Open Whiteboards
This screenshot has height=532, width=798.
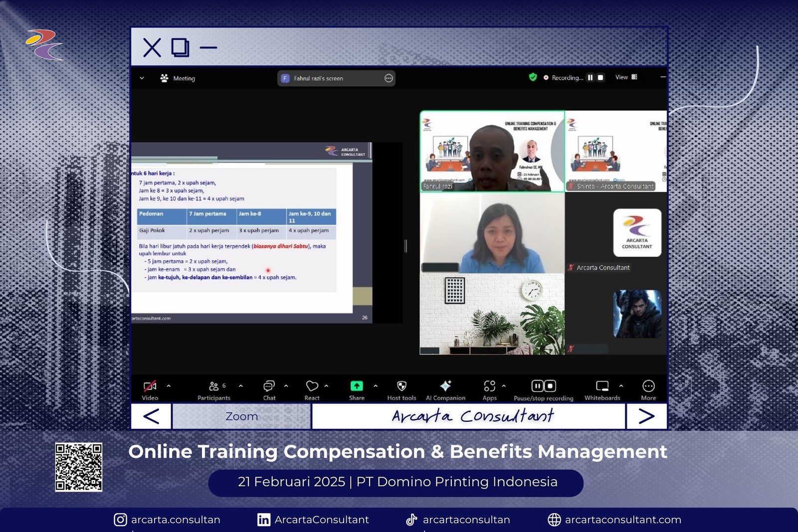(602, 386)
